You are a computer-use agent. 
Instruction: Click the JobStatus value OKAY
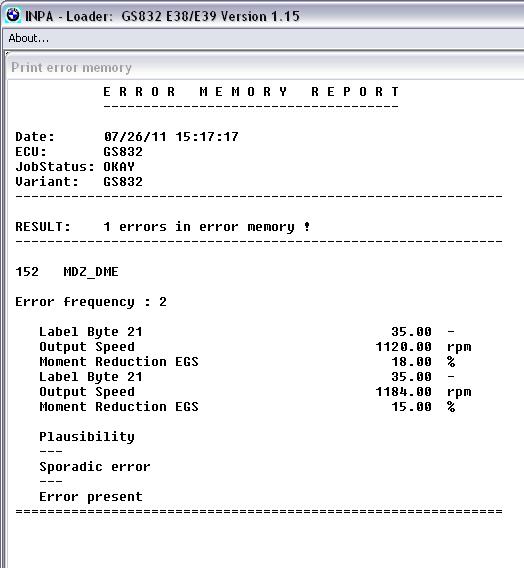119,167
